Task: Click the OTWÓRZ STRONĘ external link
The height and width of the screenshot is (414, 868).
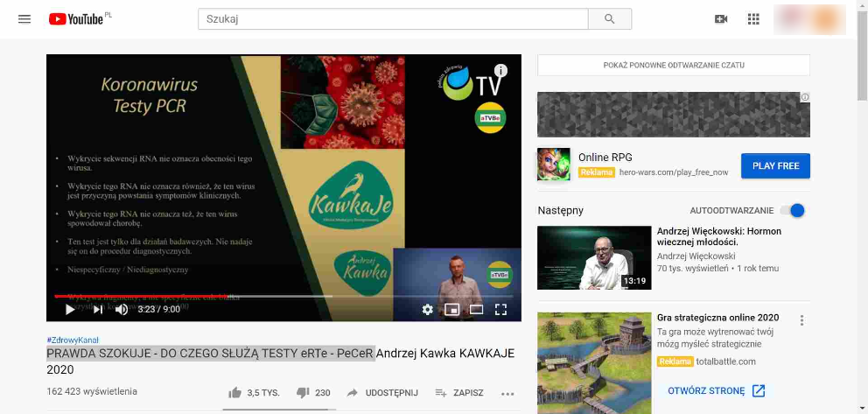Action: pos(717,390)
